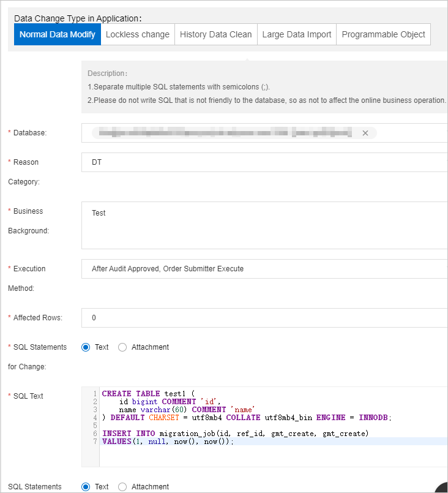Select the bottom SQL Statements Attachment radio
Screen dimensions: 448x493
click(x=122, y=487)
